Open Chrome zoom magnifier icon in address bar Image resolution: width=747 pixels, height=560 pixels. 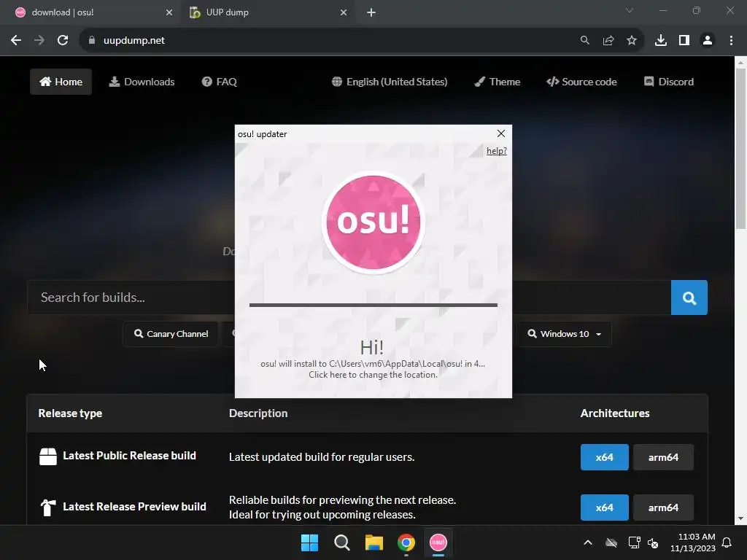click(584, 41)
